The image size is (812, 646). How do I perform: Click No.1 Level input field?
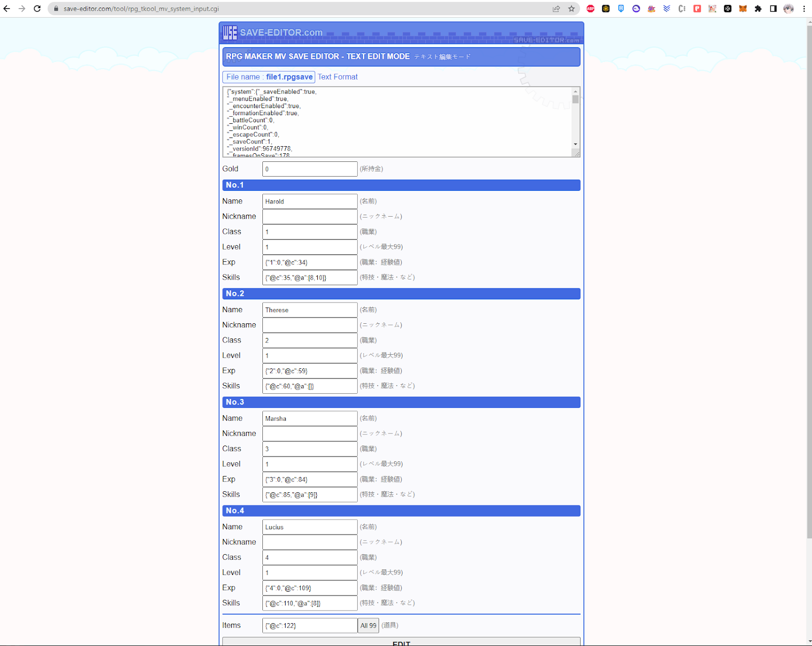(310, 247)
